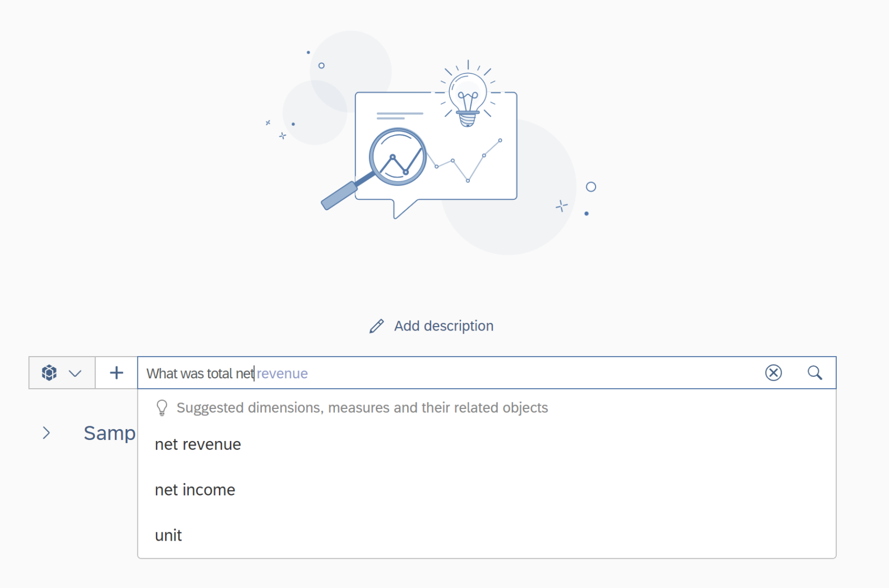Click inside the question input field
The width and height of the screenshot is (889, 588).
coord(436,373)
